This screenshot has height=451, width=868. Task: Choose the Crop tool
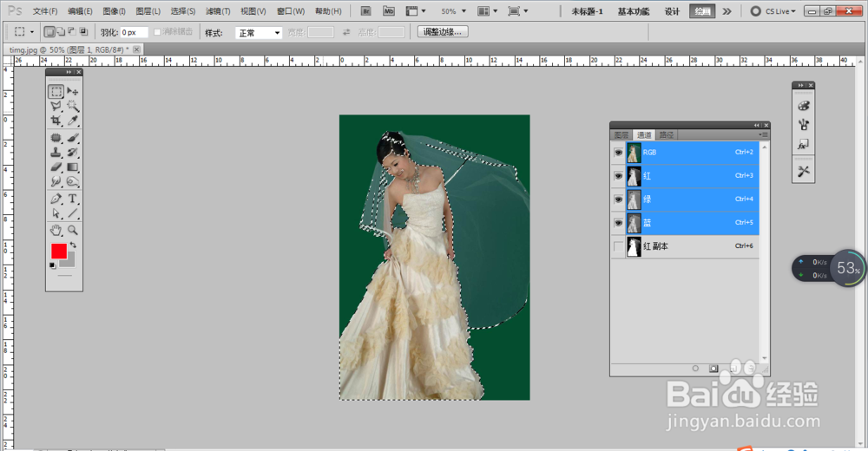56,121
